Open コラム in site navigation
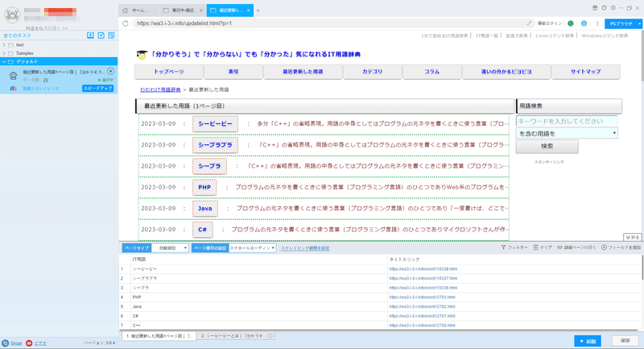The width and height of the screenshot is (644, 349). coord(432,72)
